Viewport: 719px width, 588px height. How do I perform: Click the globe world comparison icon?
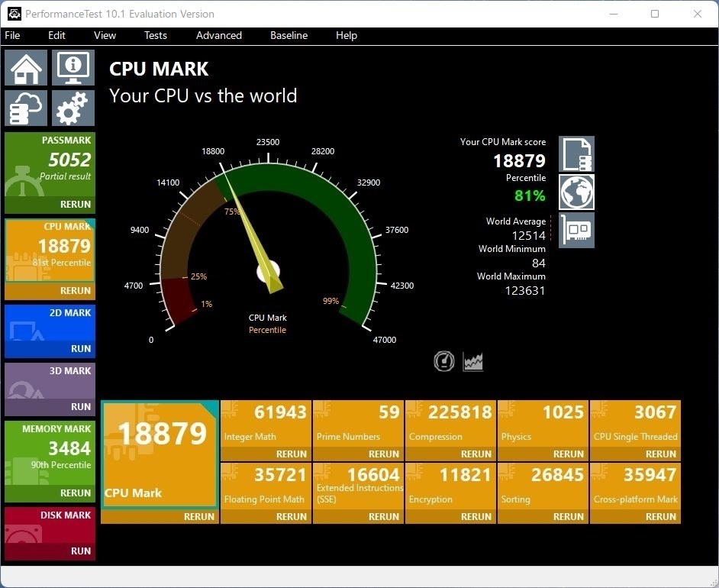576,192
